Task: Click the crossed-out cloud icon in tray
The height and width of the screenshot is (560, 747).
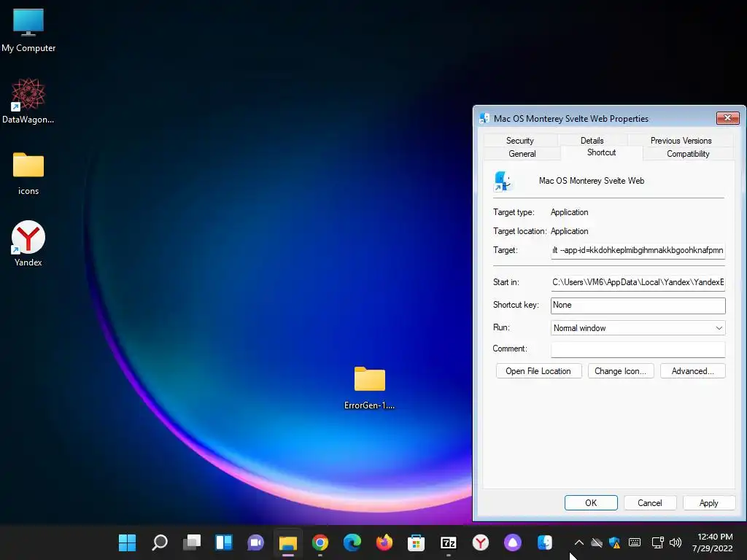Action: (x=597, y=542)
